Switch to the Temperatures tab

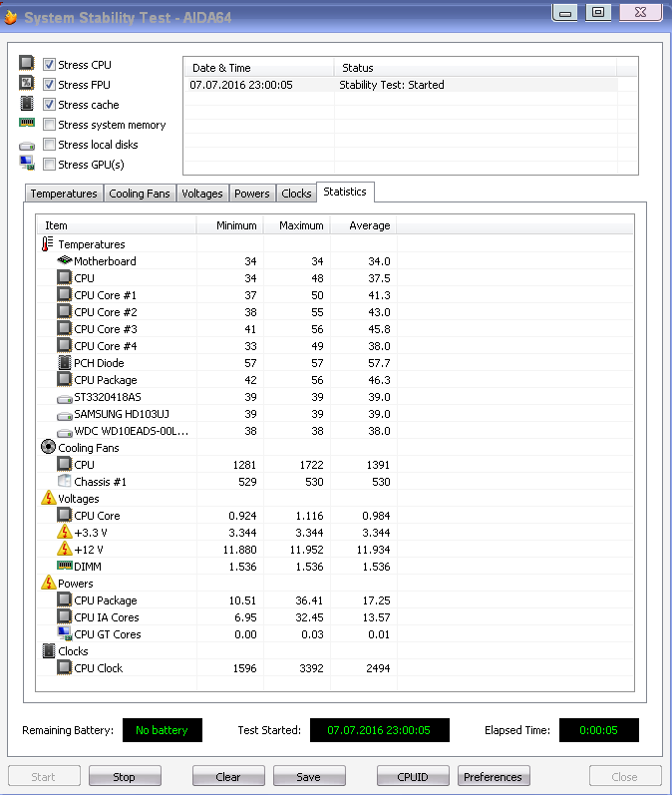[64, 194]
